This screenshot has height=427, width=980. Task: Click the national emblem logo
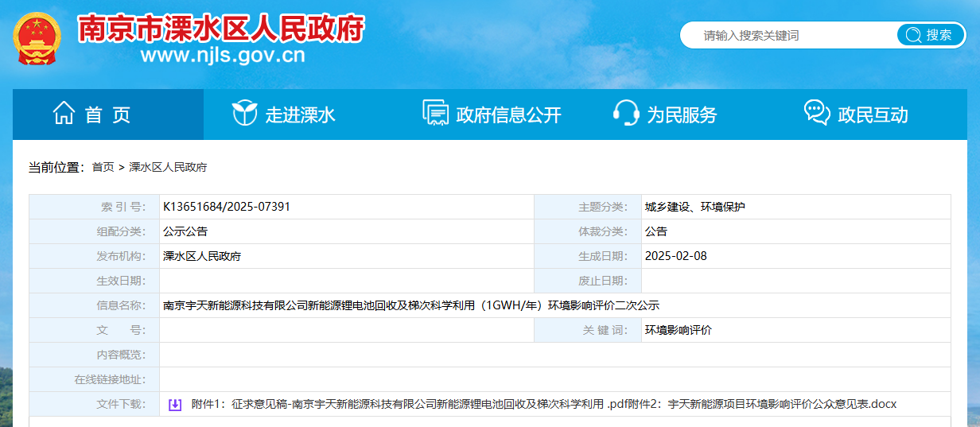(x=37, y=38)
